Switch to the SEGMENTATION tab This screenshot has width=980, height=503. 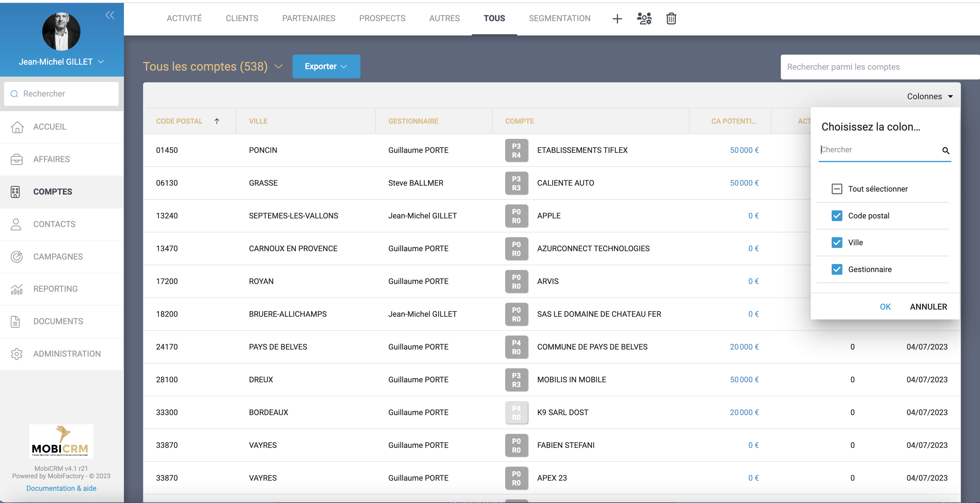pyautogui.click(x=559, y=18)
